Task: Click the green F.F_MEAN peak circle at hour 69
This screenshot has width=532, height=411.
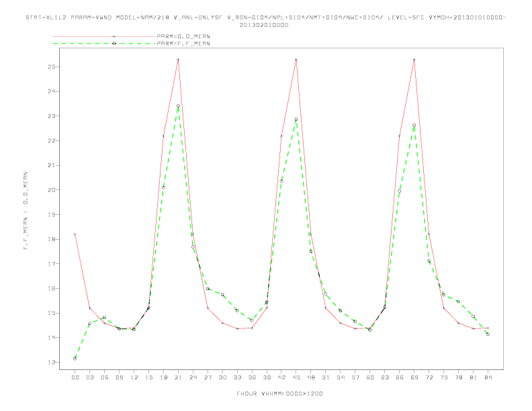Action: tap(414, 126)
